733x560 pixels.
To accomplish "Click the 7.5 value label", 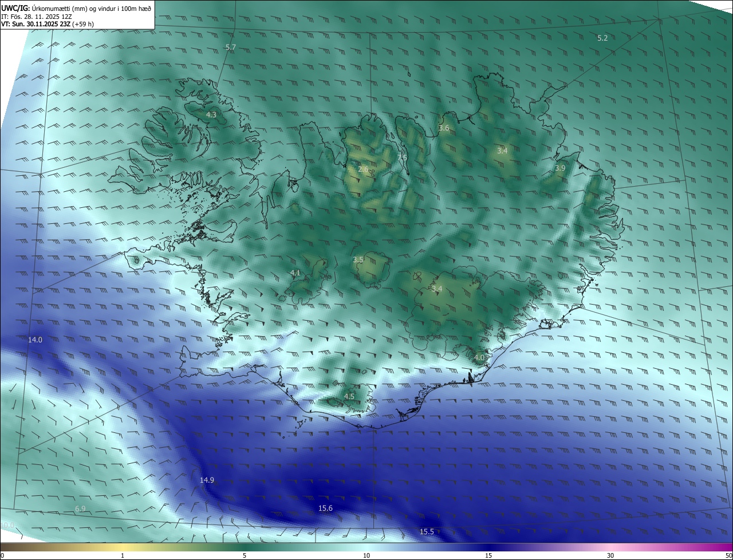I will click(x=402, y=157).
